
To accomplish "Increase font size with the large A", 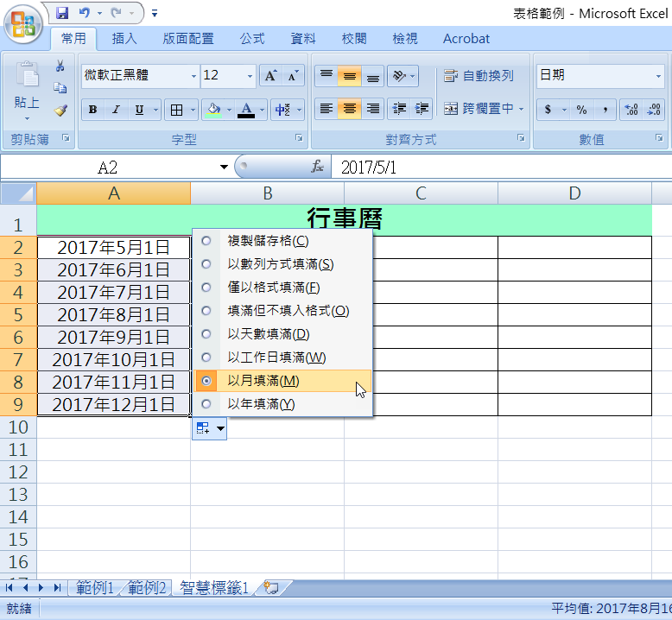I will pos(270,76).
